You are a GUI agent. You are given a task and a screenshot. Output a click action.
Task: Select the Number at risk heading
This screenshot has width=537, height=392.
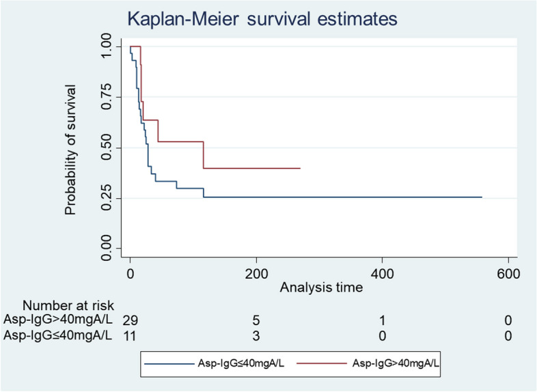pos(67,305)
